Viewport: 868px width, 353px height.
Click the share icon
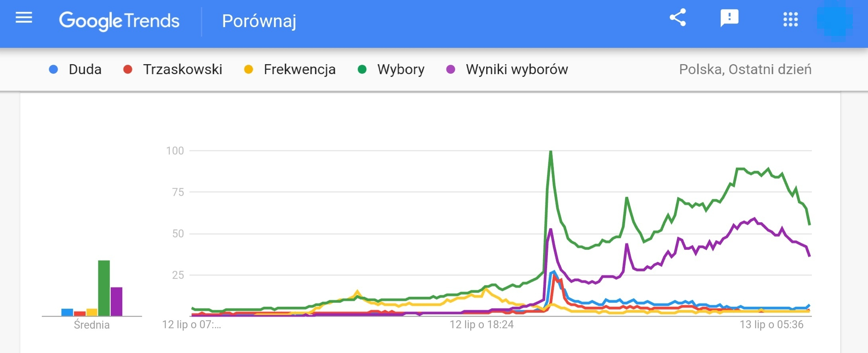click(678, 18)
